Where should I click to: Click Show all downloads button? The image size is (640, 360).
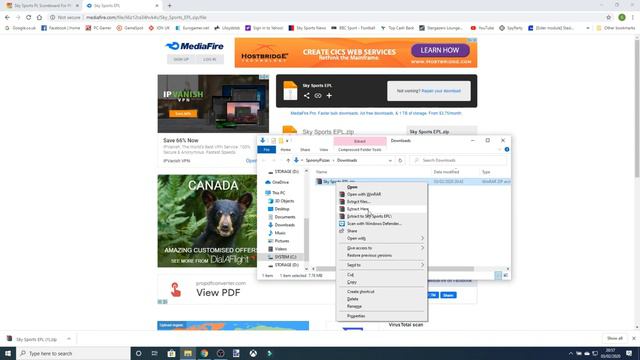coord(614,338)
